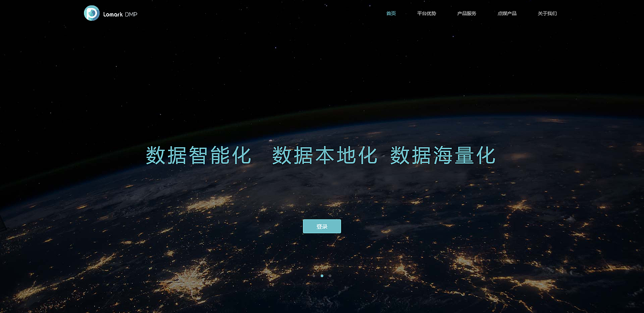Click the 数据智能化 headline text
The image size is (644, 313).
point(199,155)
